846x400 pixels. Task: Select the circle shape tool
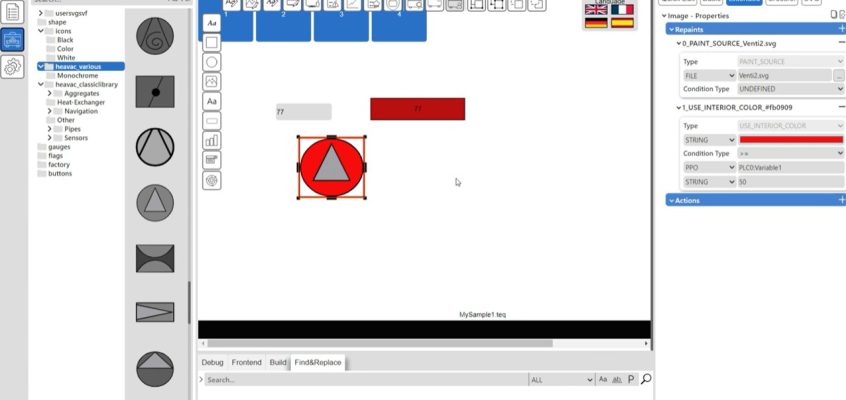212,62
